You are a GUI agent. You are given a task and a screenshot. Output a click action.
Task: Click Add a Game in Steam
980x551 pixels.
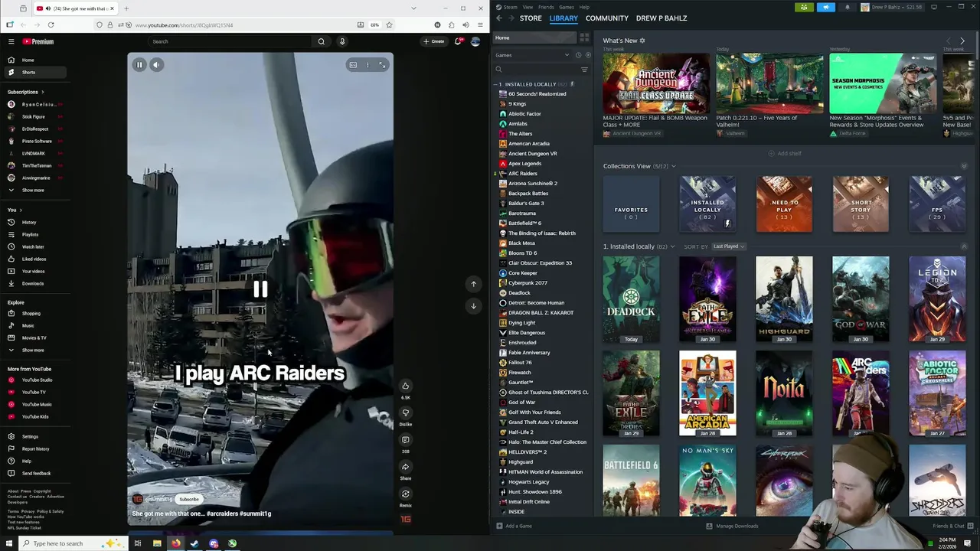[514, 526]
